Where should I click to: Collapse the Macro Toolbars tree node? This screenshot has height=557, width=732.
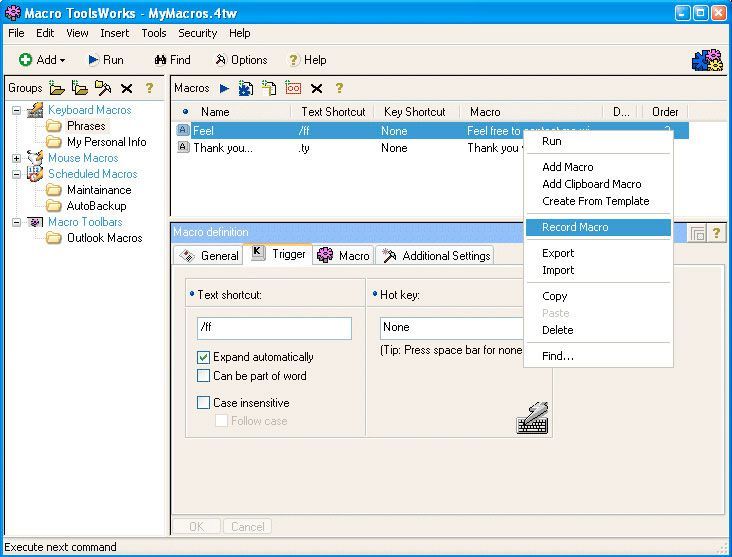pos(16,222)
